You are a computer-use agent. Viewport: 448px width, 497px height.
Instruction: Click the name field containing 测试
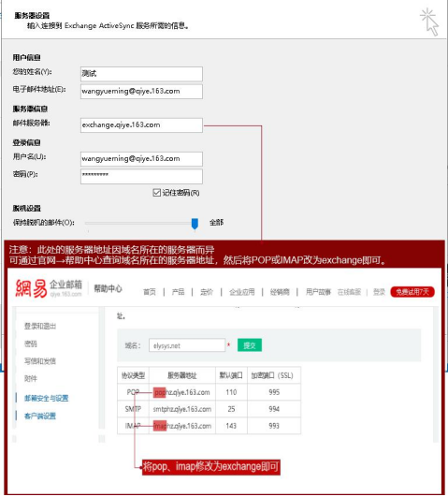click(x=141, y=74)
